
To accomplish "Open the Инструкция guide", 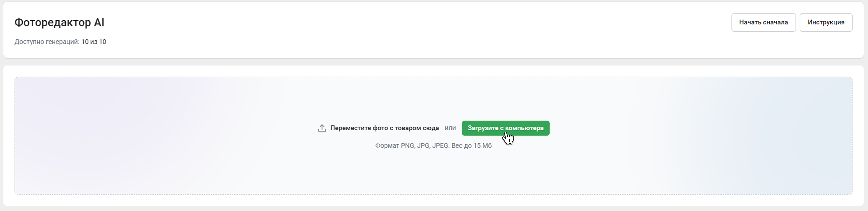I will 825,22.
